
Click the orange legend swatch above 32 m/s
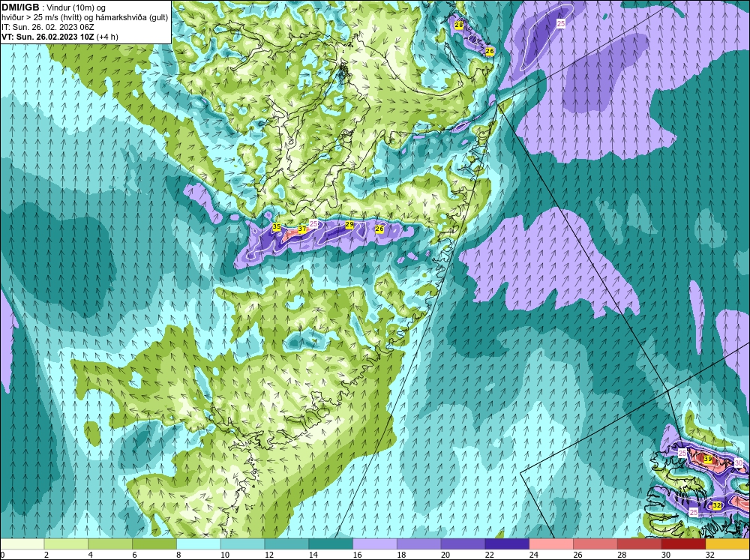(728, 544)
